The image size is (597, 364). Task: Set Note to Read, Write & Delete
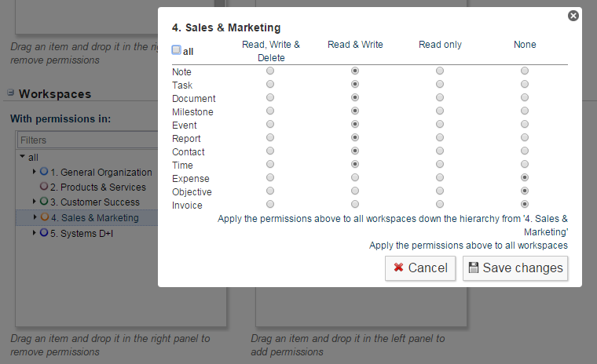(x=270, y=71)
